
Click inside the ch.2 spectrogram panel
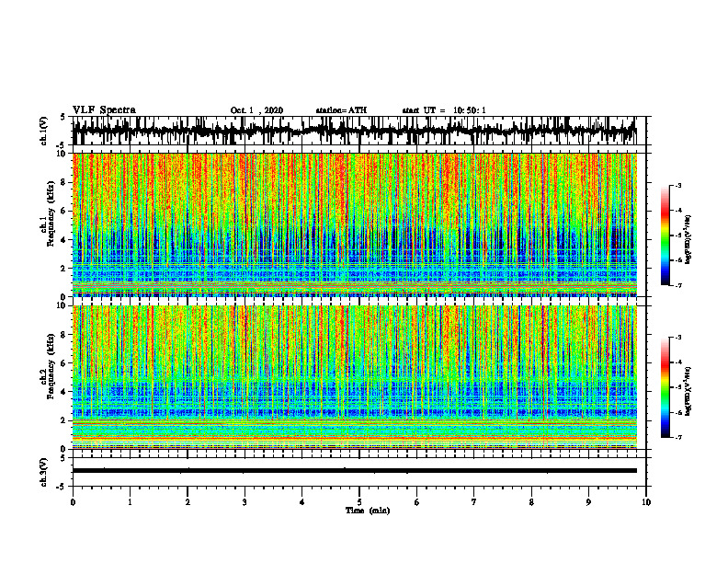click(x=355, y=377)
